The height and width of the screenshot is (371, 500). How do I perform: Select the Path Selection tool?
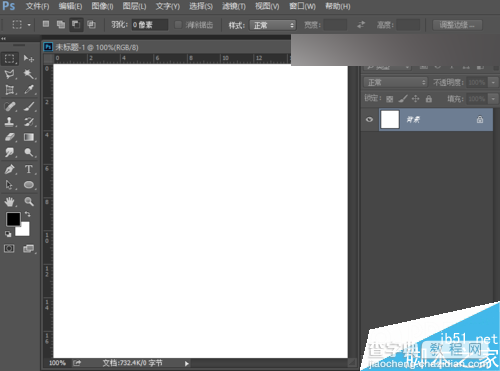coord(9,185)
